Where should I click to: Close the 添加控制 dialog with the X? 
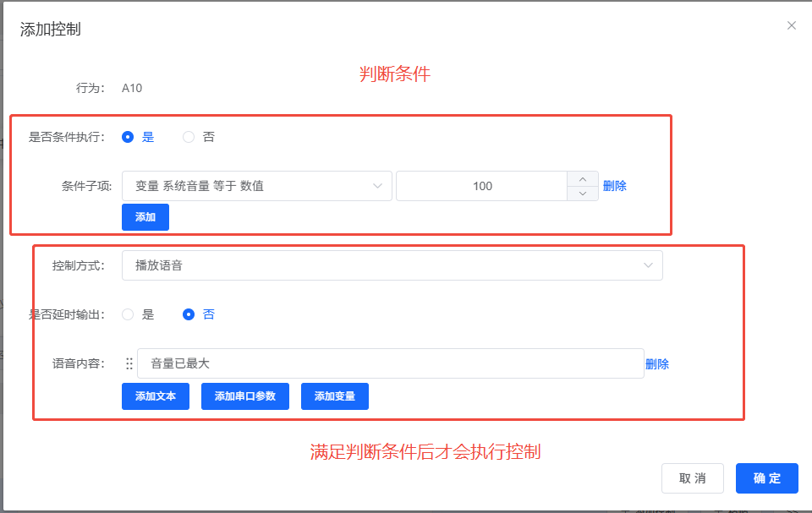(x=791, y=25)
